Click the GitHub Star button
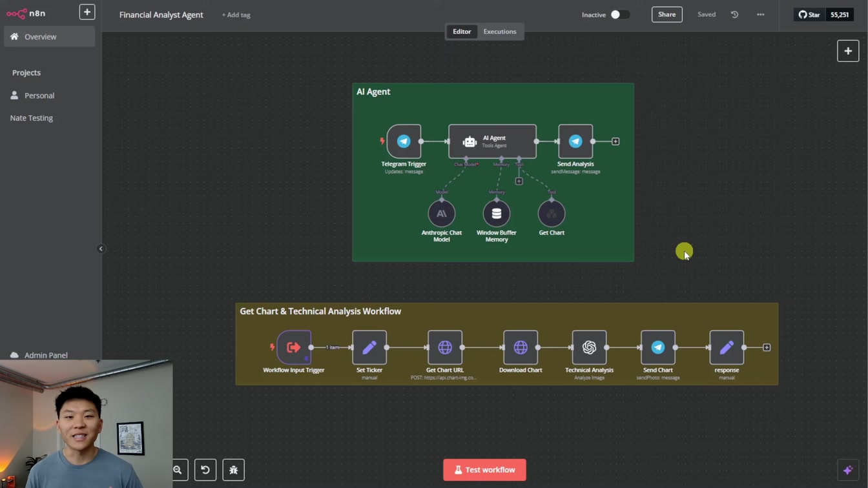This screenshot has height=488, width=868. click(x=810, y=14)
